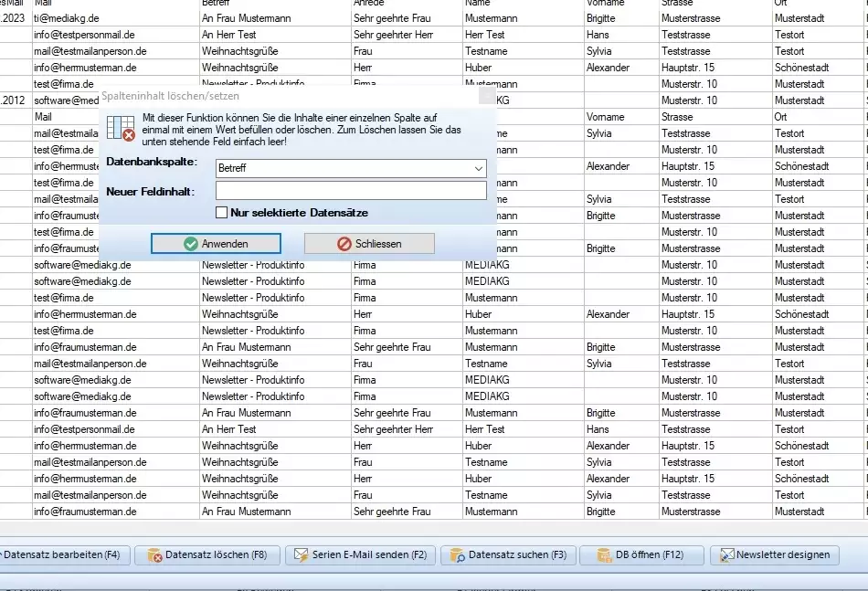
Task: Select Brigitte in the ti@mediakg.de row
Action: (621, 18)
